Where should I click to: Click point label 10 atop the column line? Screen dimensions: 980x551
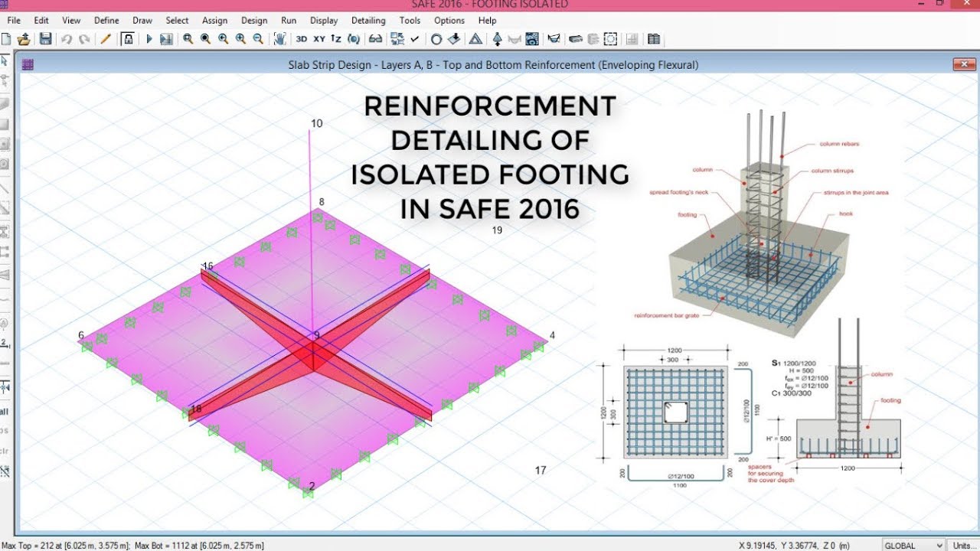point(317,123)
